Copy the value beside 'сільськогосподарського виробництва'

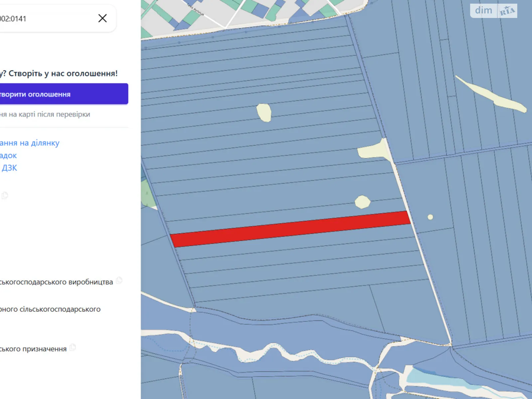[x=119, y=280]
